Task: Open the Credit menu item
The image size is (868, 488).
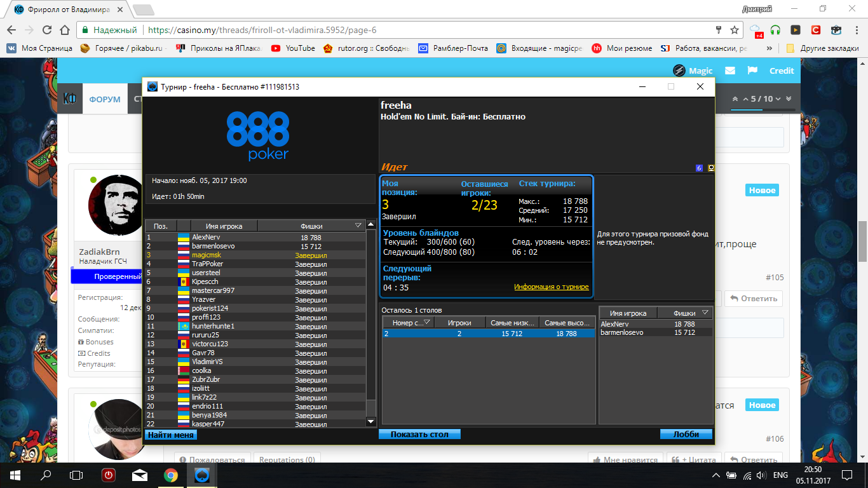Action: tap(782, 71)
